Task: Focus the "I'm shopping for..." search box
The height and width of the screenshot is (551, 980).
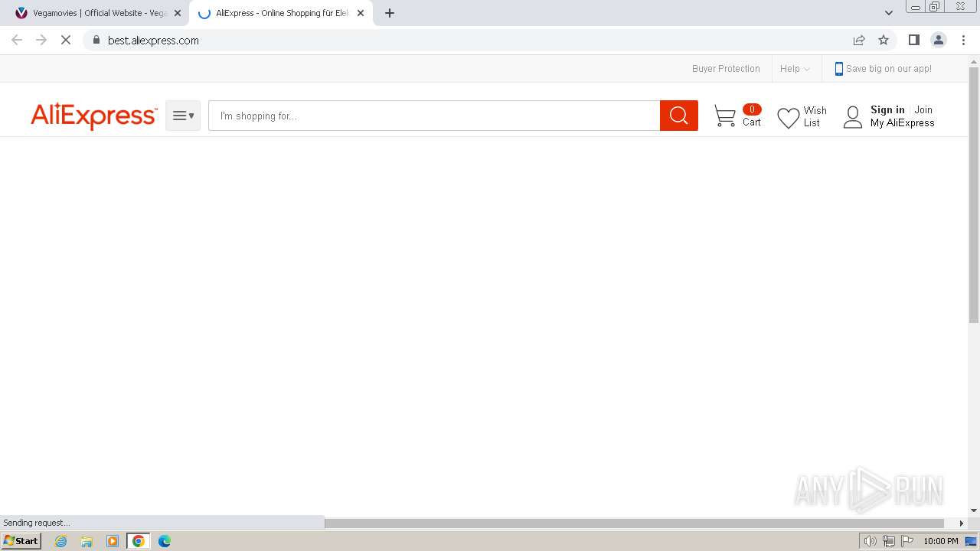Action: pyautogui.click(x=434, y=116)
